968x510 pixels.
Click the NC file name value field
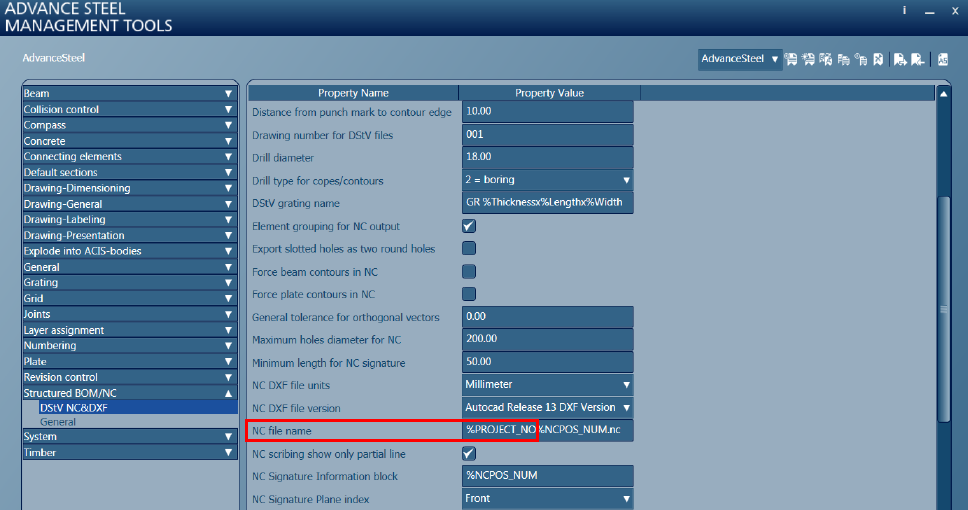click(x=548, y=430)
